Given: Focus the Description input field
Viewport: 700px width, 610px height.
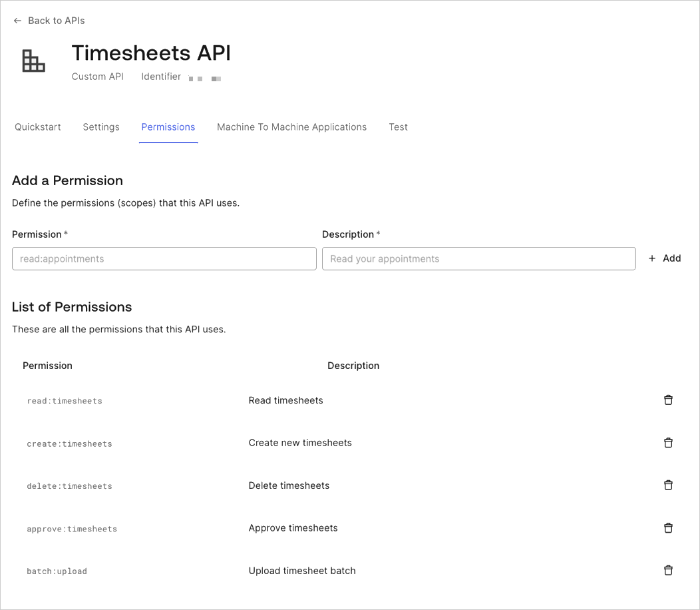Looking at the screenshot, I should click(478, 258).
